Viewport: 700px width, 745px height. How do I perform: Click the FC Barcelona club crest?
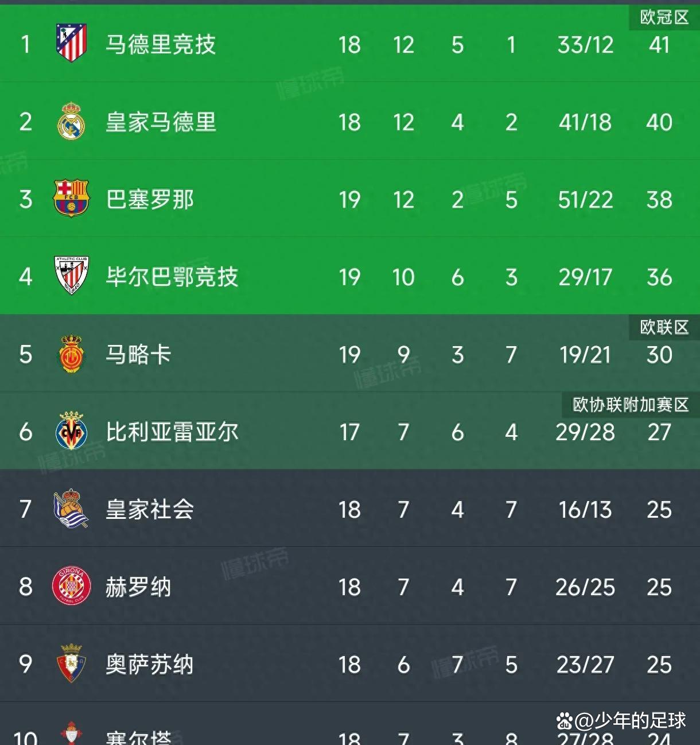(x=71, y=199)
